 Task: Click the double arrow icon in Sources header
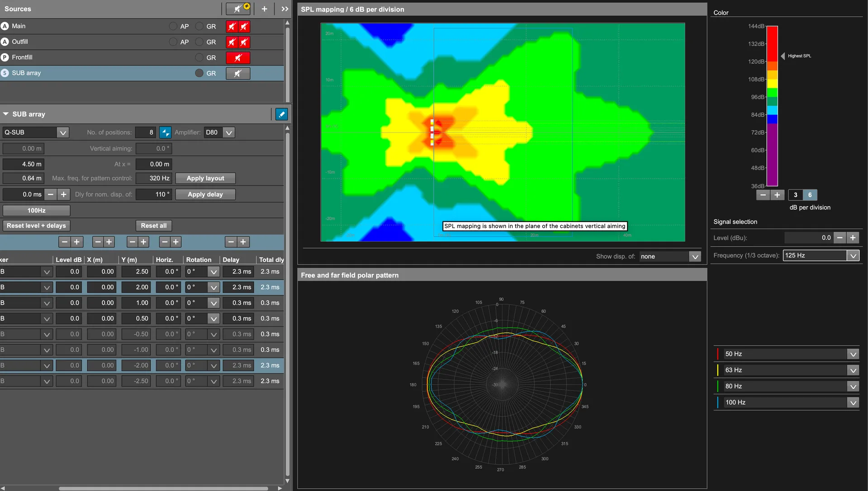coord(285,9)
